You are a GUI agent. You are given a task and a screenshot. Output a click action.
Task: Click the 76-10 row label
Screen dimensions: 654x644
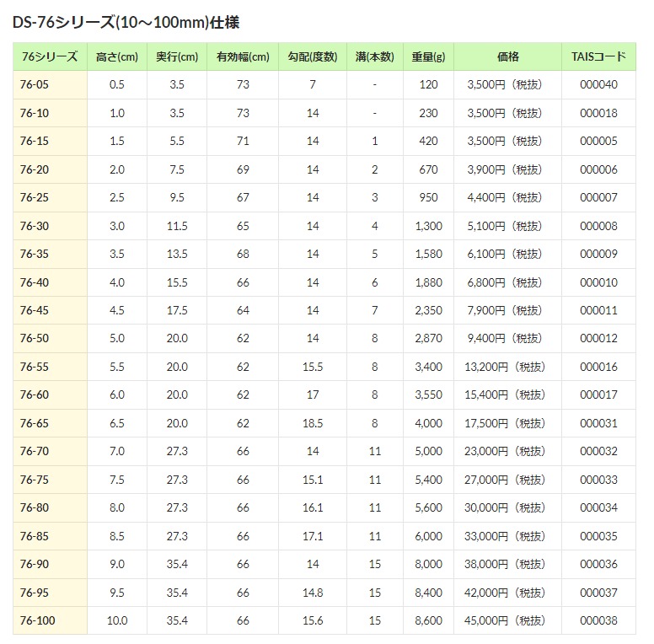tap(35, 113)
